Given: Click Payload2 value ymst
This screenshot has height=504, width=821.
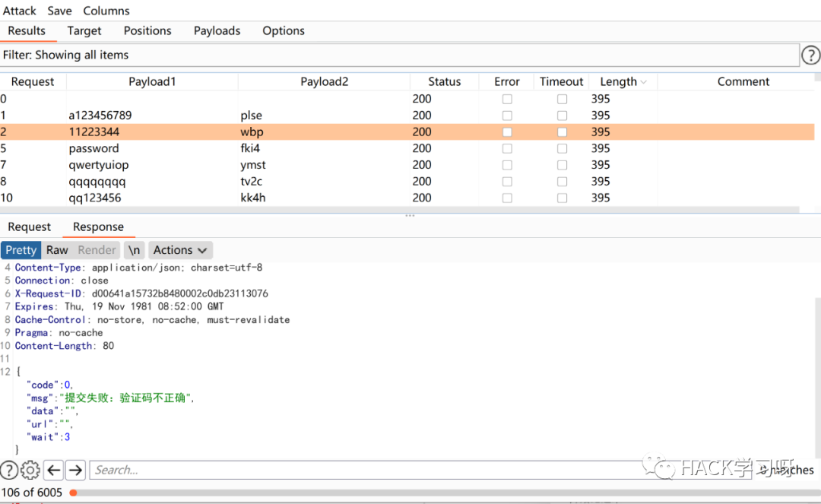Looking at the screenshot, I should (x=253, y=166).
